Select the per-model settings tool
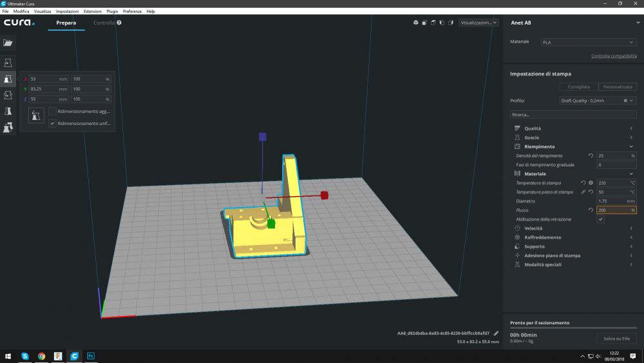Image resolution: width=644 pixels, height=363 pixels. (8, 128)
